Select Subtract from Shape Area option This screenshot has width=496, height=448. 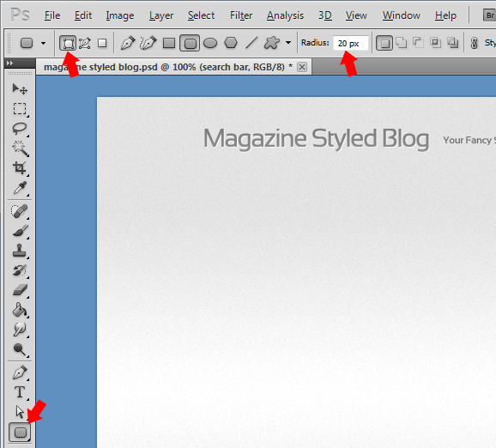(418, 43)
